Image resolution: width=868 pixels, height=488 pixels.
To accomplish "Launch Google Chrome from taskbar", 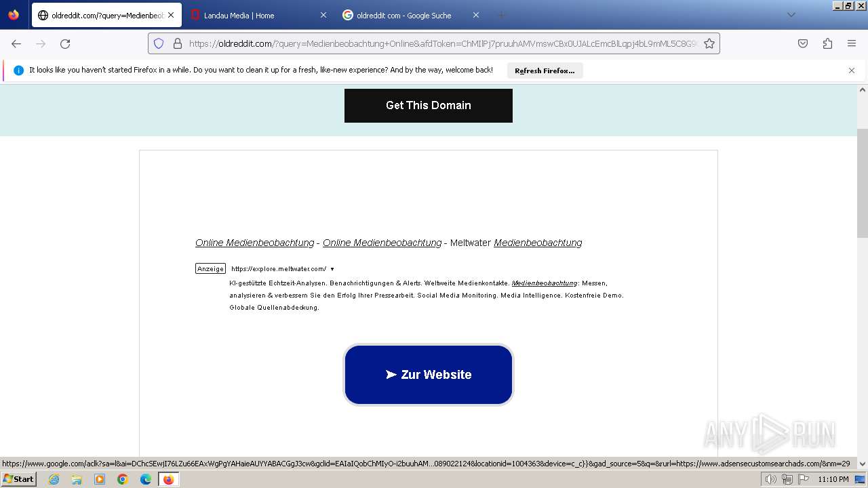I will [123, 479].
